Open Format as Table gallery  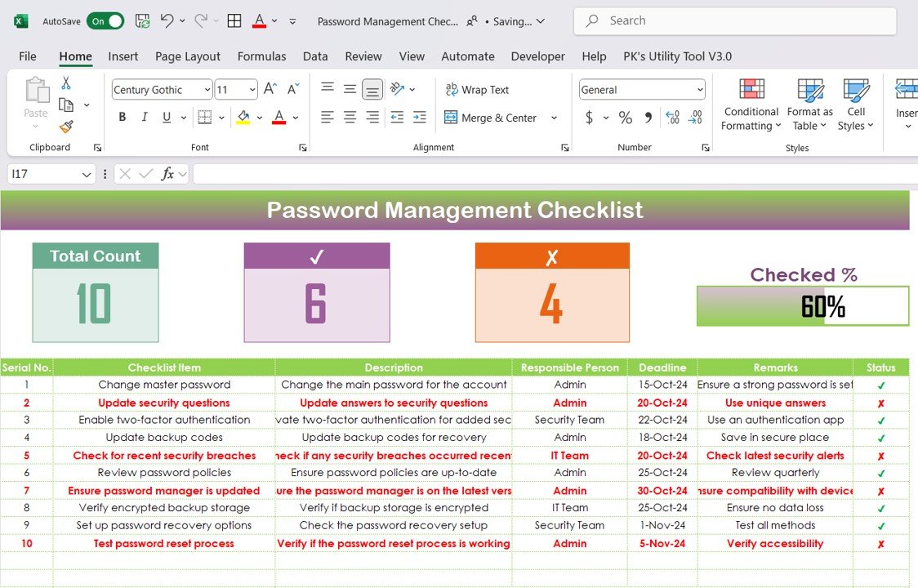809,105
